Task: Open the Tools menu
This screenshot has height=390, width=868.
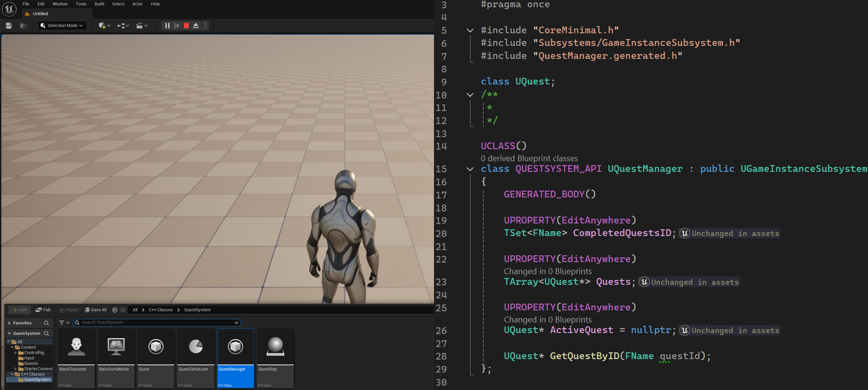Action: (x=81, y=4)
